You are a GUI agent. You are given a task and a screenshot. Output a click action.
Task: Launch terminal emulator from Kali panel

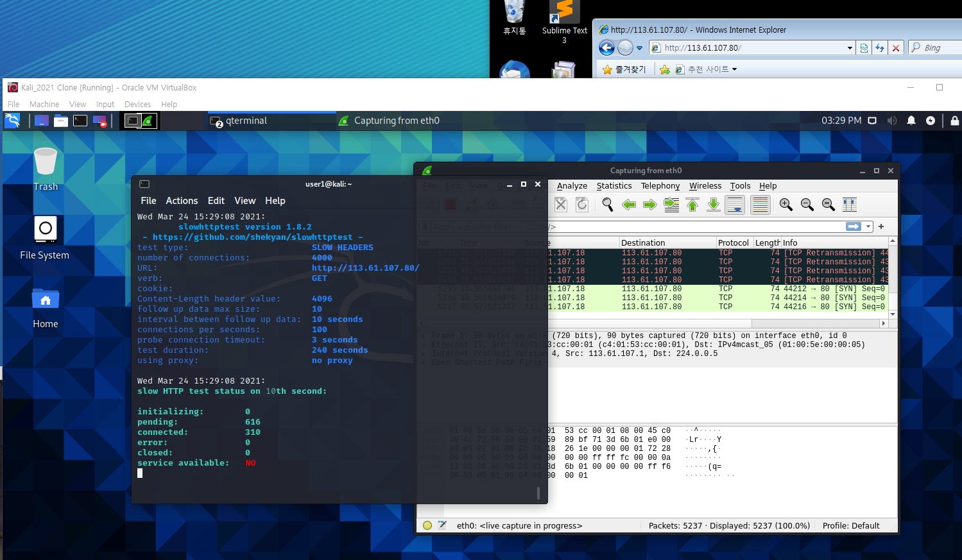[x=80, y=120]
